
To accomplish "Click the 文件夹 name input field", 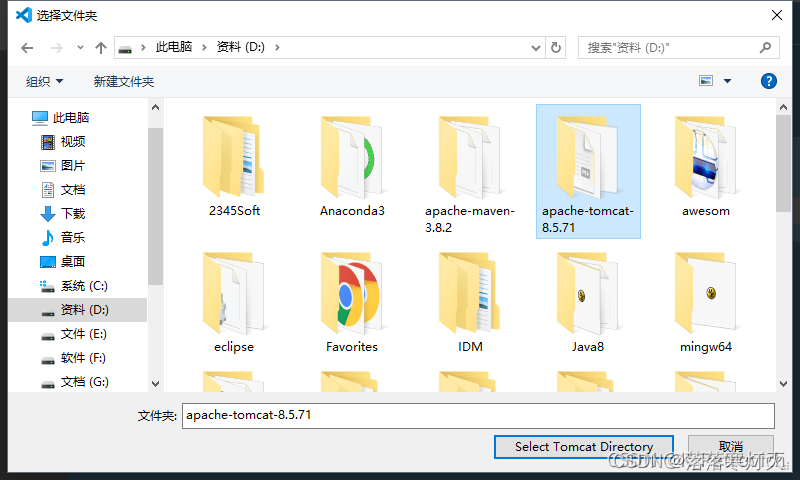I will (478, 416).
